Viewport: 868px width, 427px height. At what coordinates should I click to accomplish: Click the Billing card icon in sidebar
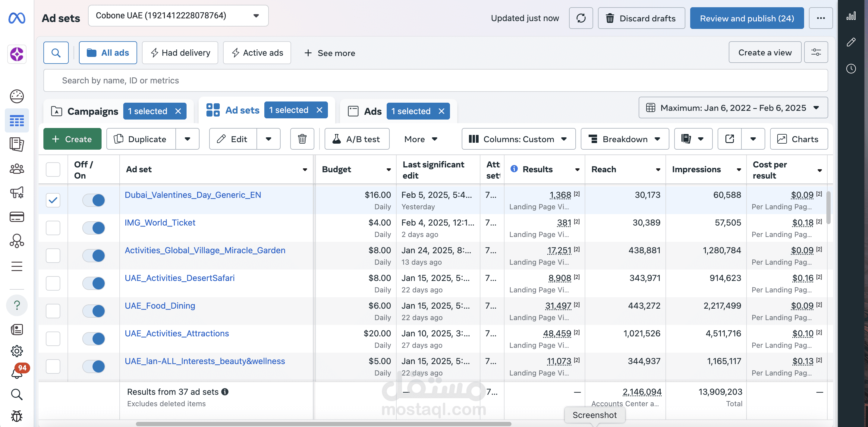[17, 217]
